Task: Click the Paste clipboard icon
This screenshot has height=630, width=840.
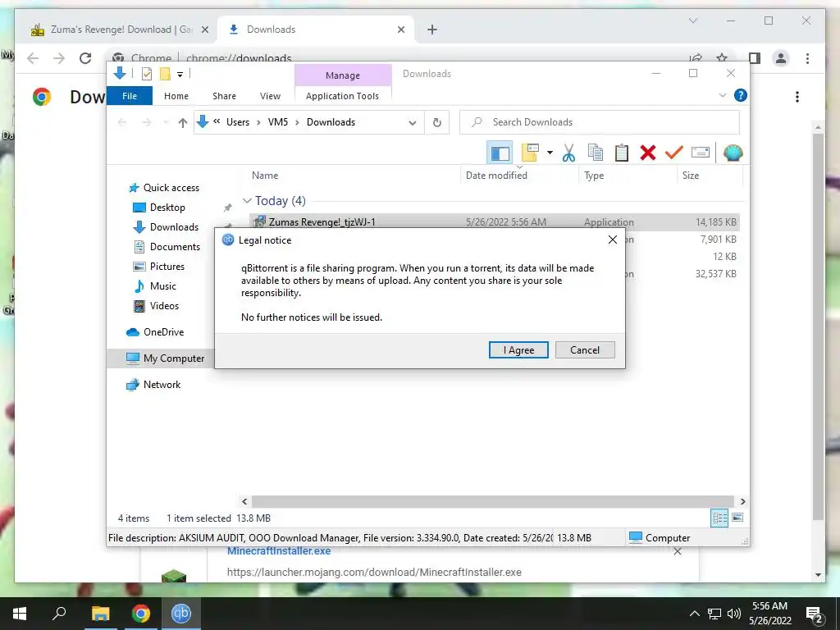Action: [622, 153]
